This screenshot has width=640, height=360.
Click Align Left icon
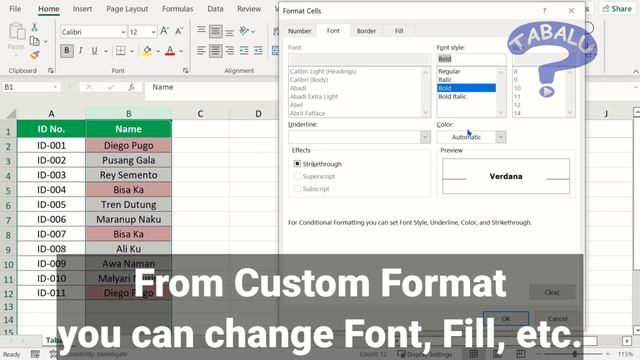[201, 51]
